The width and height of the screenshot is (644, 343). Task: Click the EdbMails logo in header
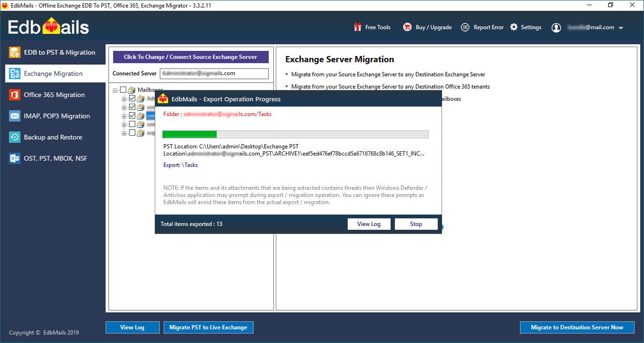pos(48,27)
